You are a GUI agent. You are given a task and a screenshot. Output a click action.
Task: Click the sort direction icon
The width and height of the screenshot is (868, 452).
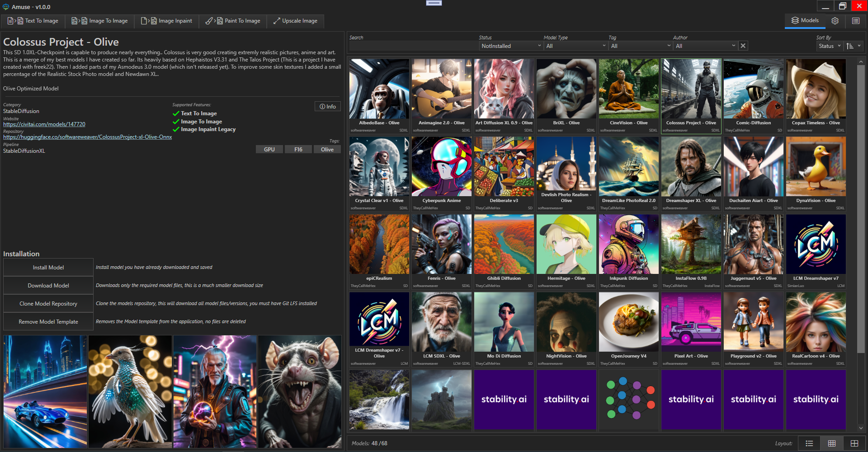coord(850,46)
